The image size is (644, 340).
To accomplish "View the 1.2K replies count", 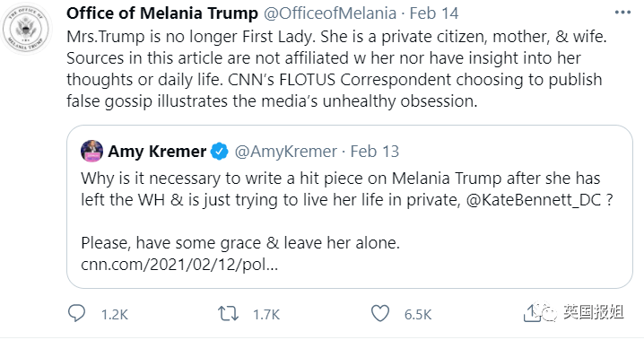I will pyautogui.click(x=115, y=315).
